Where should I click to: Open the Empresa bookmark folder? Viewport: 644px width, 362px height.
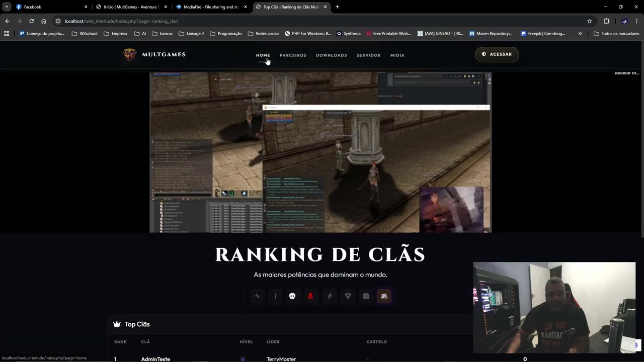[x=115, y=34]
